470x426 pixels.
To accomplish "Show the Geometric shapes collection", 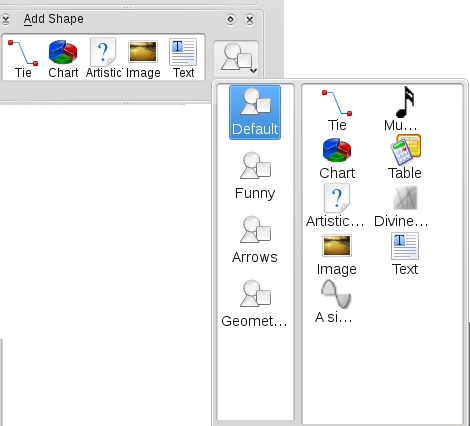I will 254,304.
